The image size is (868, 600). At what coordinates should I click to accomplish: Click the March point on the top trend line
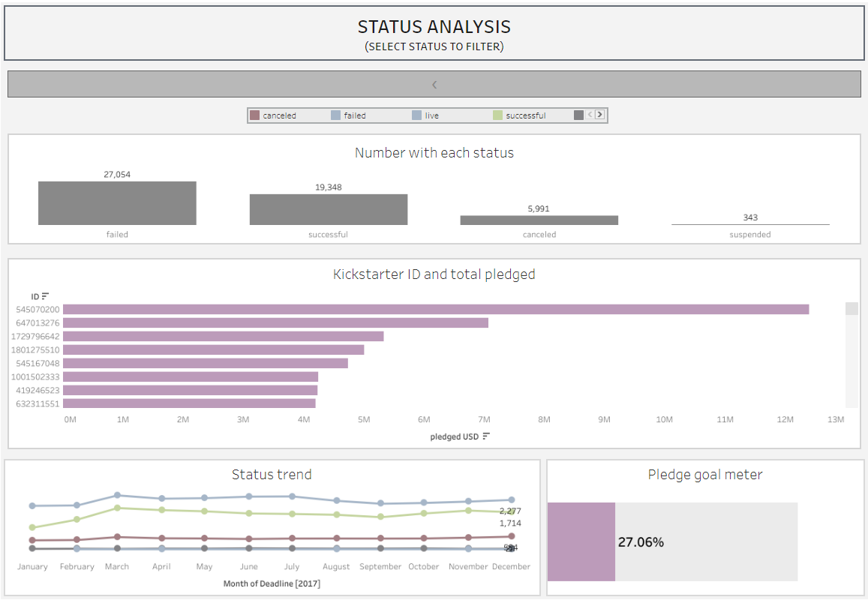pos(117,495)
